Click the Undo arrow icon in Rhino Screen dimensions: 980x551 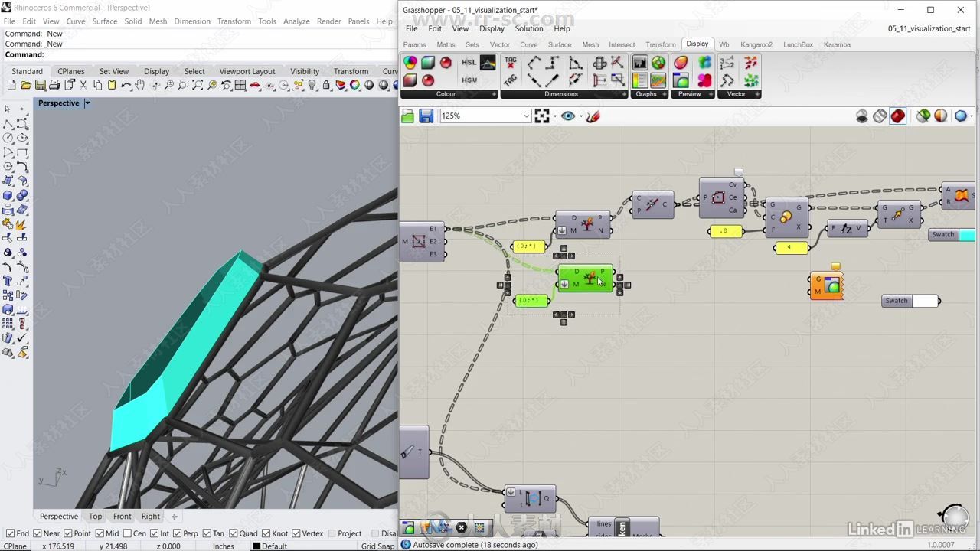pyautogui.click(x=126, y=85)
